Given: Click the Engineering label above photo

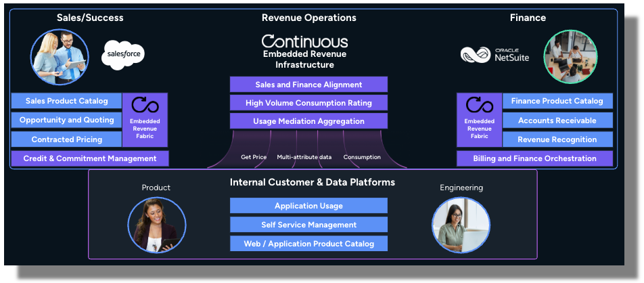Looking at the screenshot, I should (461, 188).
